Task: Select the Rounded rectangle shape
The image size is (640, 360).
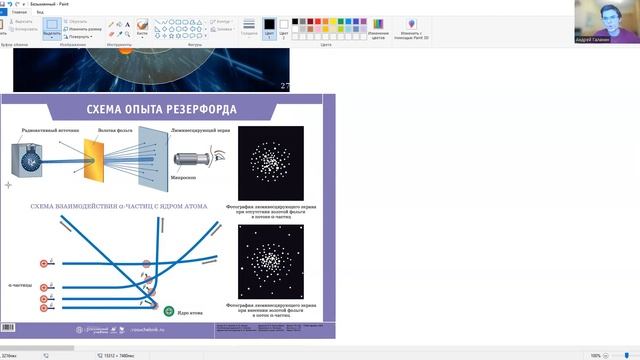Action: pos(185,22)
